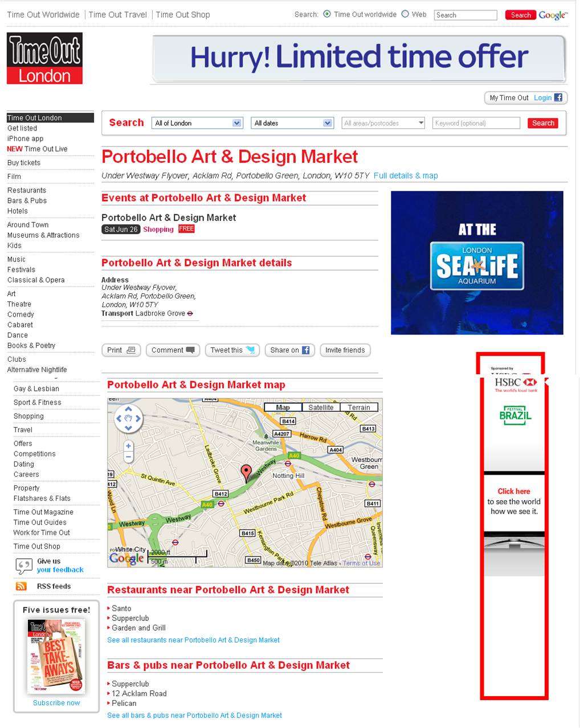The image size is (580, 728).
Task: Click into the Keyword (optional) field
Action: 476,123
